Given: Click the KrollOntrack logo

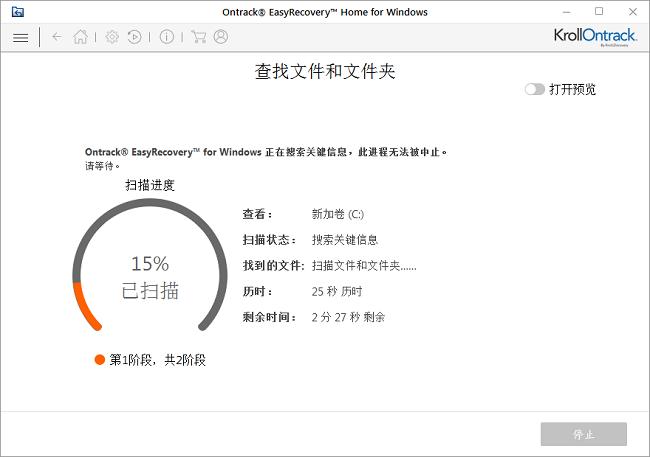Looking at the screenshot, I should click(x=594, y=37).
